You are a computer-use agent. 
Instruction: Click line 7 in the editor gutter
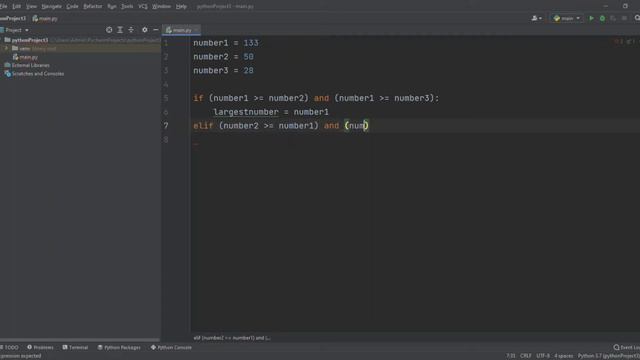(166, 126)
